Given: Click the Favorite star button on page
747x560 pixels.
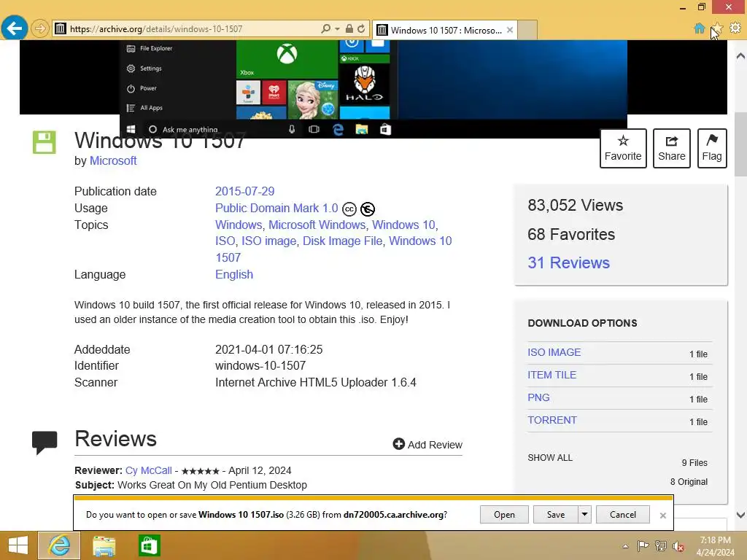Looking at the screenshot, I should [x=623, y=148].
